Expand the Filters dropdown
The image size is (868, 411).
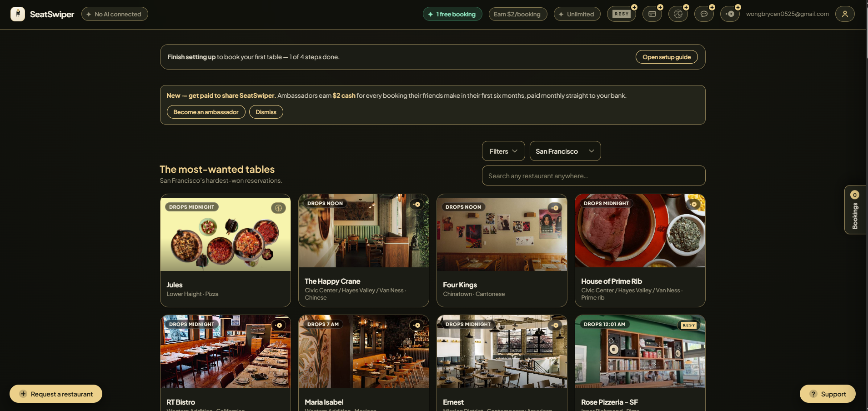pyautogui.click(x=503, y=151)
